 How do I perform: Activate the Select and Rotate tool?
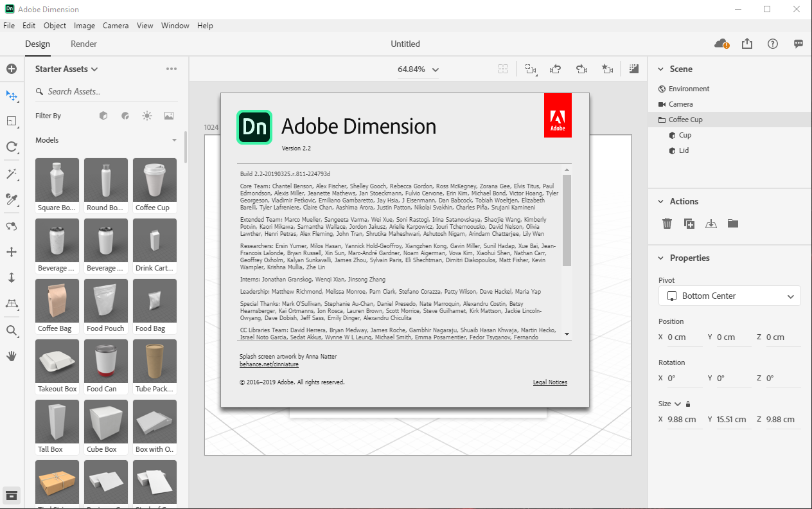(11, 147)
